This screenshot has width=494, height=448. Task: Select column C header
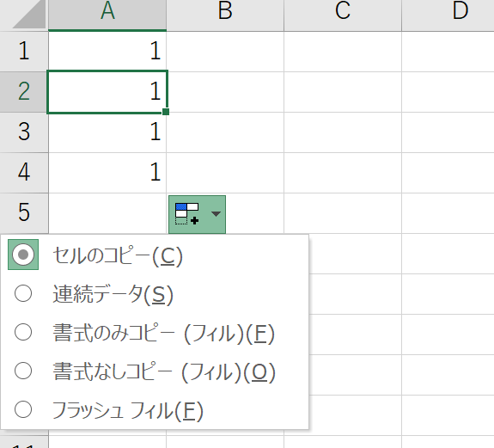[x=343, y=15]
